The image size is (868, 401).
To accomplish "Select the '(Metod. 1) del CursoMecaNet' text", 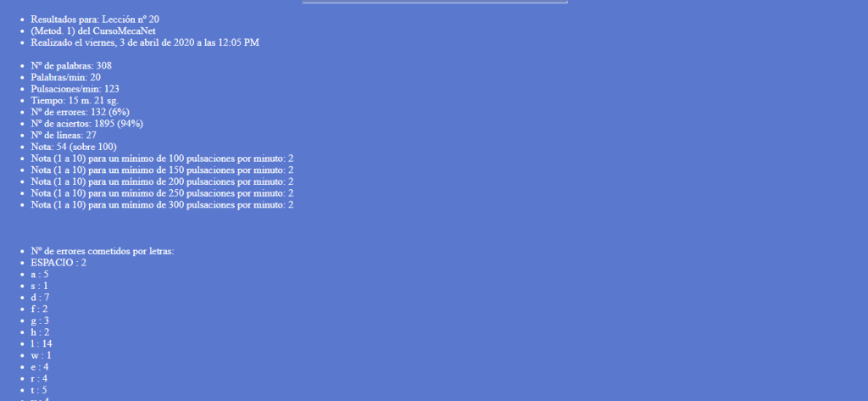I will click(93, 31).
